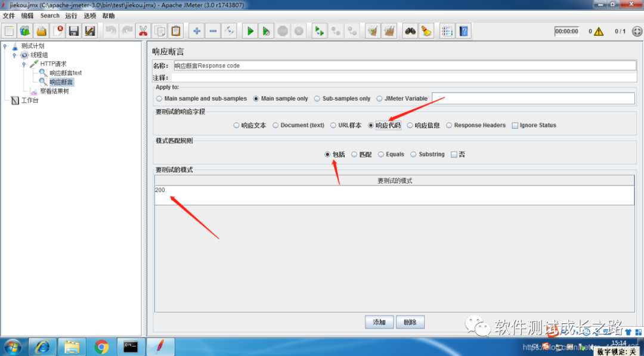The width and height of the screenshot is (644, 356).
Task: Click the green Start run icon
Action: 250,31
